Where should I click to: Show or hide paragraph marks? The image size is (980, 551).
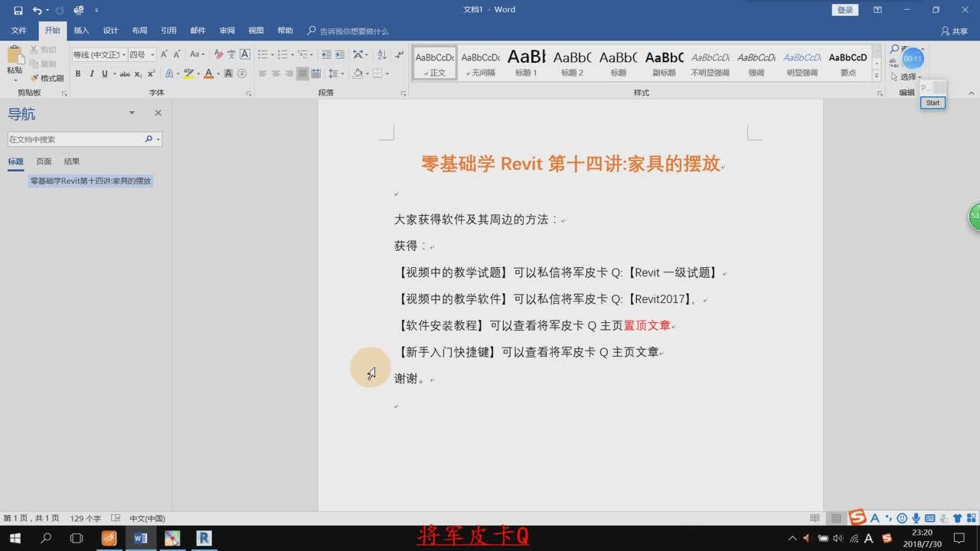pos(399,54)
